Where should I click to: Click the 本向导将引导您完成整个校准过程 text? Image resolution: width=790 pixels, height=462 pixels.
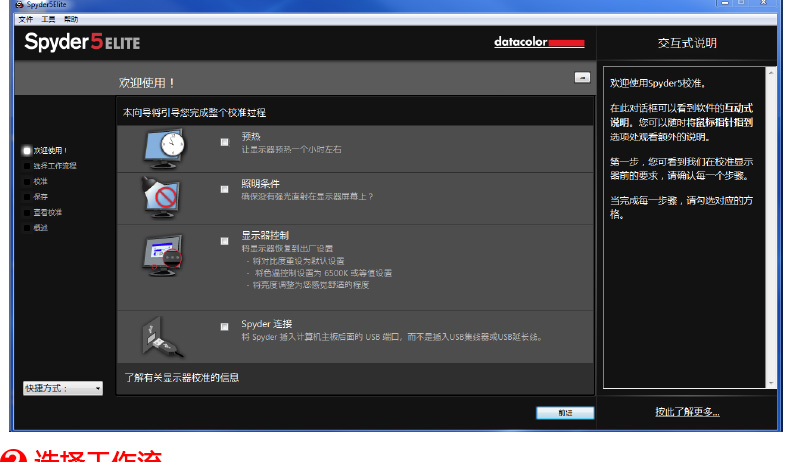[194, 112]
